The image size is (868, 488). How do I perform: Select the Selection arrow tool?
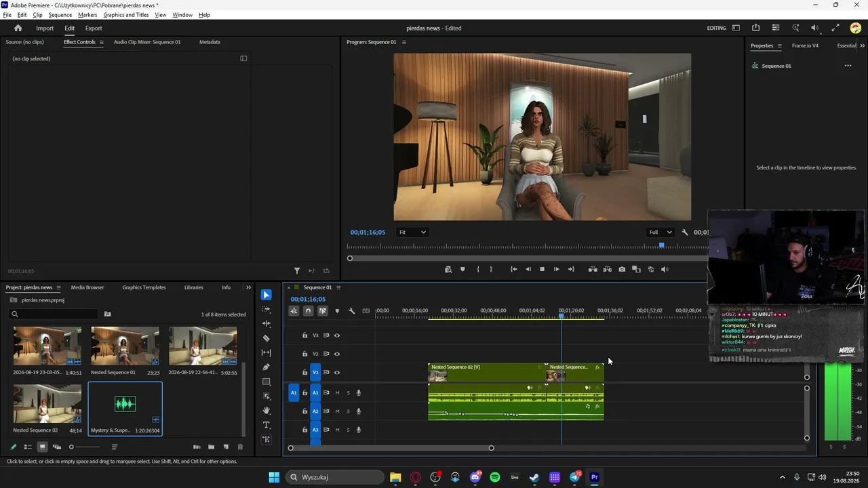pyautogui.click(x=267, y=295)
